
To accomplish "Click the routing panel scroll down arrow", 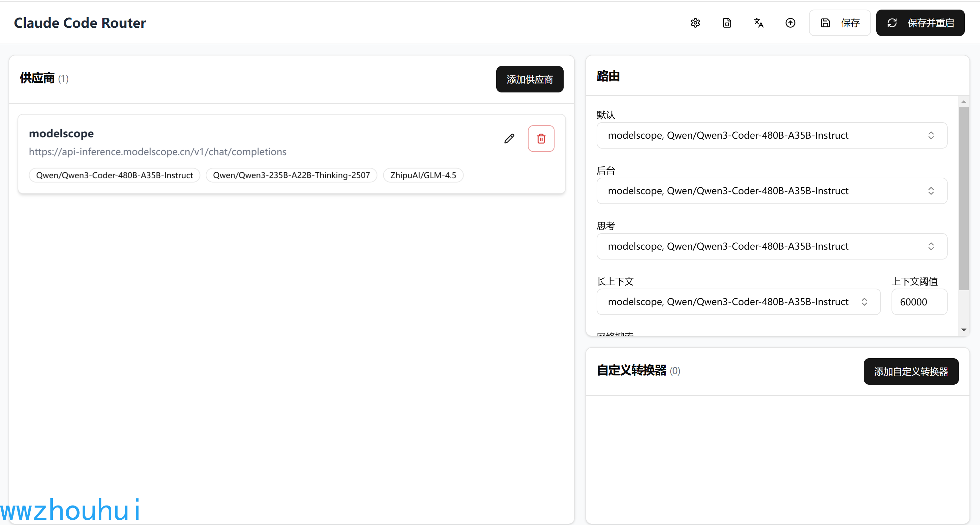I will coord(963,330).
